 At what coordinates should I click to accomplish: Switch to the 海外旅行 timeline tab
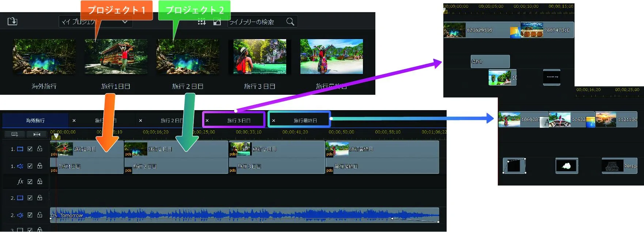click(x=35, y=120)
